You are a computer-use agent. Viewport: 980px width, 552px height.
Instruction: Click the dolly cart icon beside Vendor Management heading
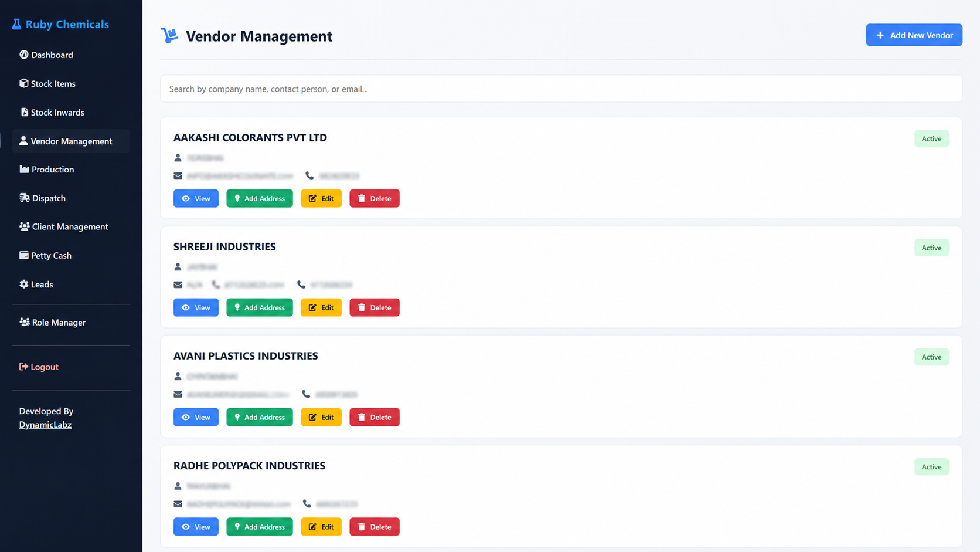pos(169,36)
